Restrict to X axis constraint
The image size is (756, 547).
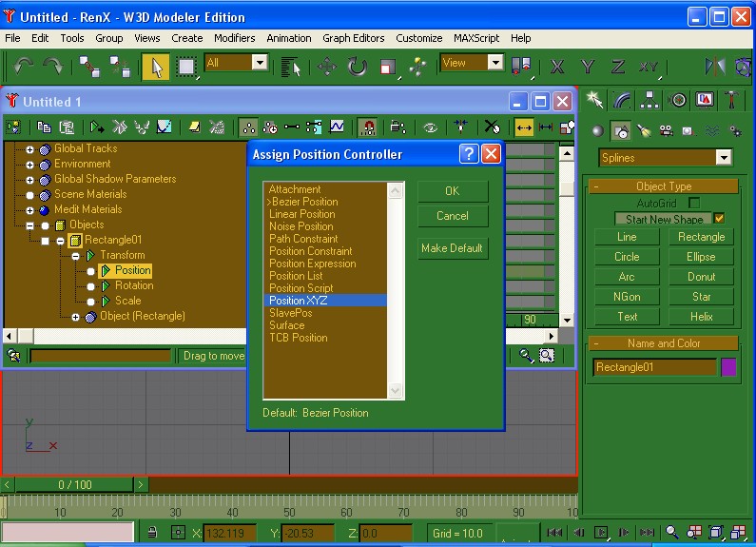tap(558, 66)
